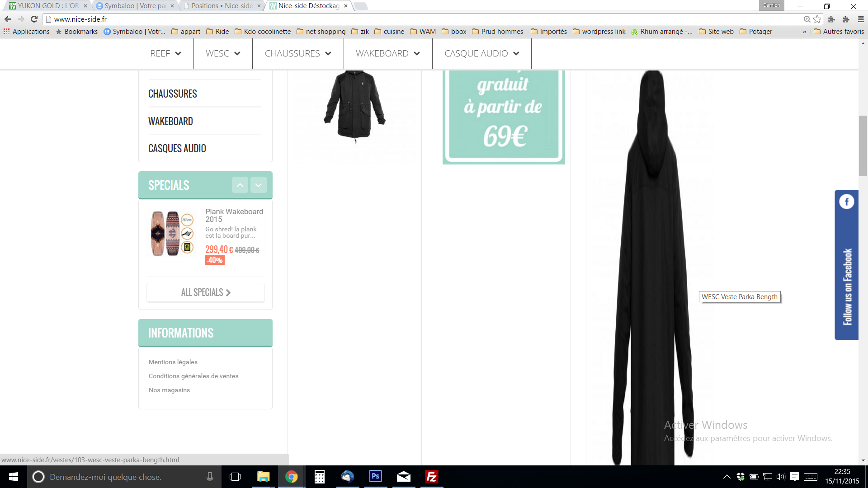Click the free shipping 69€ banner

tap(504, 117)
